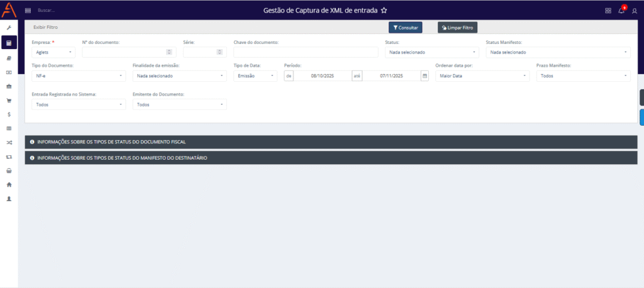Screen dimensions: 644x288
Task: Click the dollar sign sidebar icon
Action: [9, 114]
